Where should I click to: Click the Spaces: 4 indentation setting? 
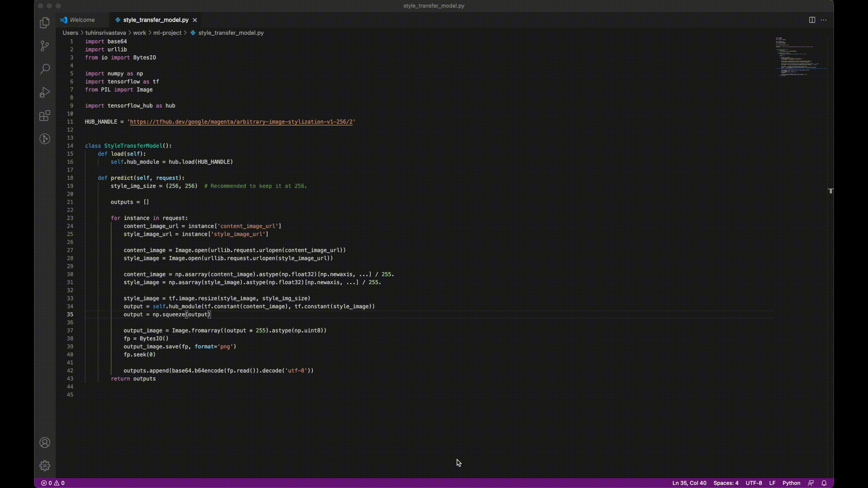point(726,483)
